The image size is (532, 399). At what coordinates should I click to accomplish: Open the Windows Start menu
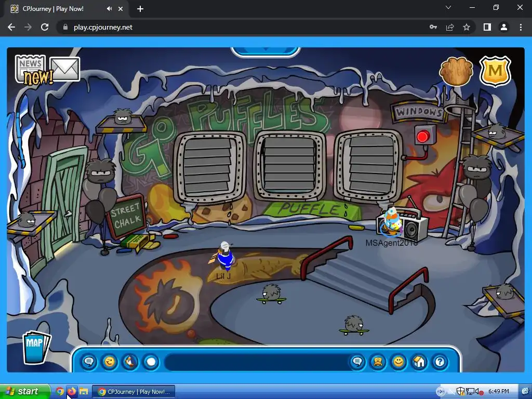click(24, 391)
